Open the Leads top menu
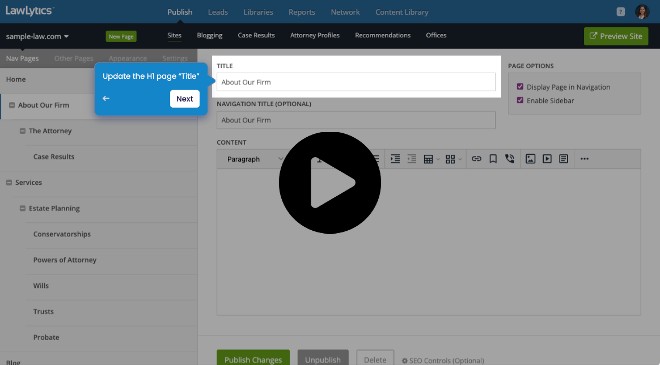660x365 pixels. pos(218,12)
